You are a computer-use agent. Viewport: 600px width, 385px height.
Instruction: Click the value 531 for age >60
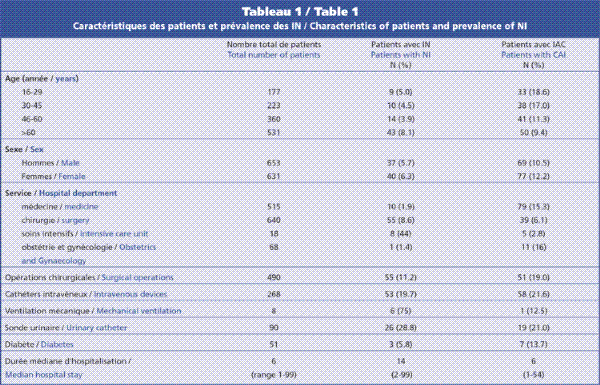tap(274, 132)
